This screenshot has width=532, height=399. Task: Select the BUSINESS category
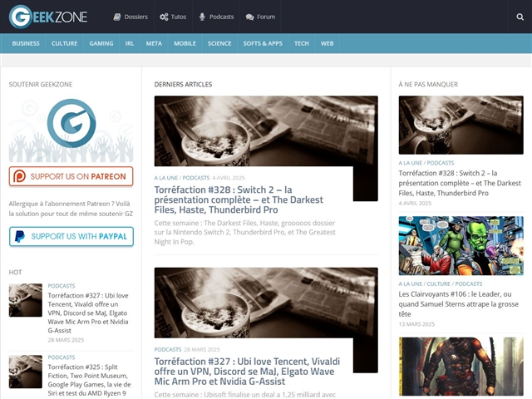click(x=26, y=43)
